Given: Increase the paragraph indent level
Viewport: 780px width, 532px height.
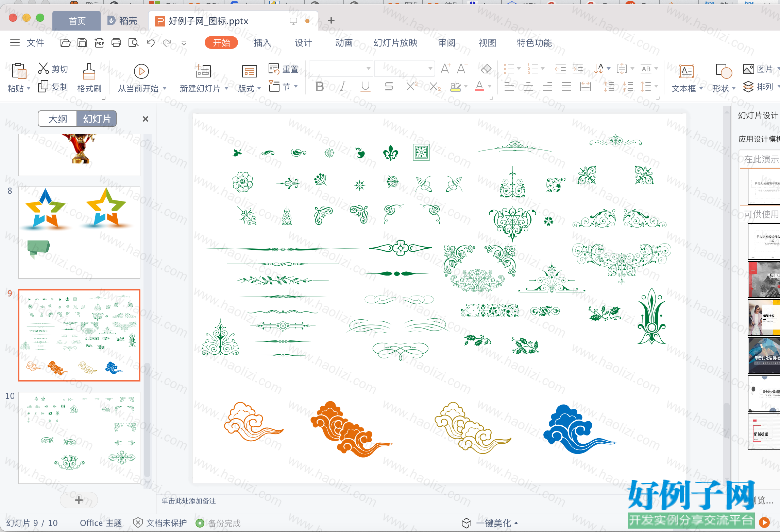Looking at the screenshot, I should click(x=577, y=69).
